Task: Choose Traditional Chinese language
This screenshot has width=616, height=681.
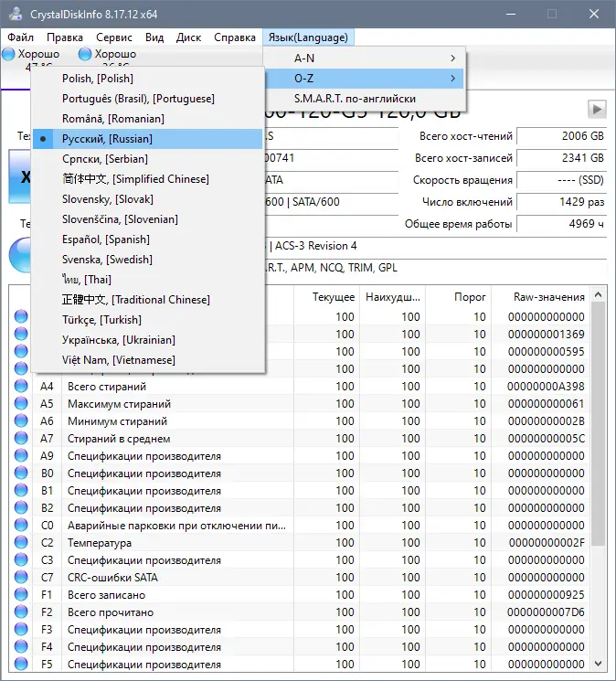Action: point(147,300)
